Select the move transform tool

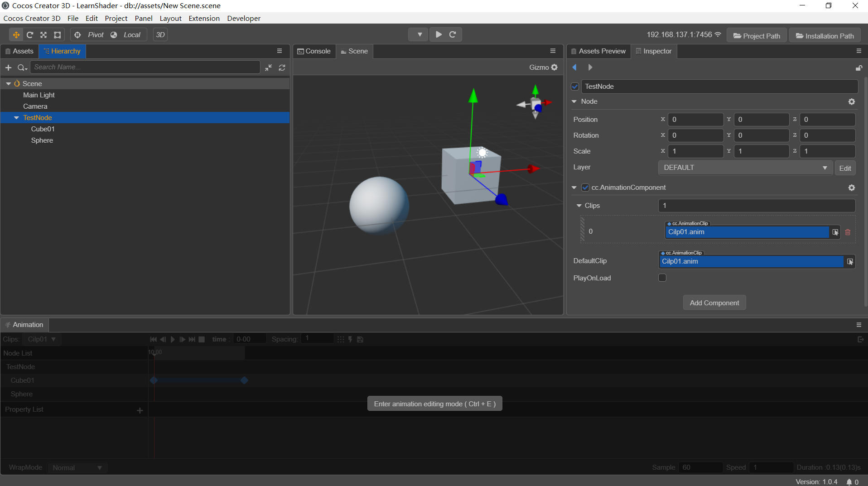pyautogui.click(x=16, y=35)
